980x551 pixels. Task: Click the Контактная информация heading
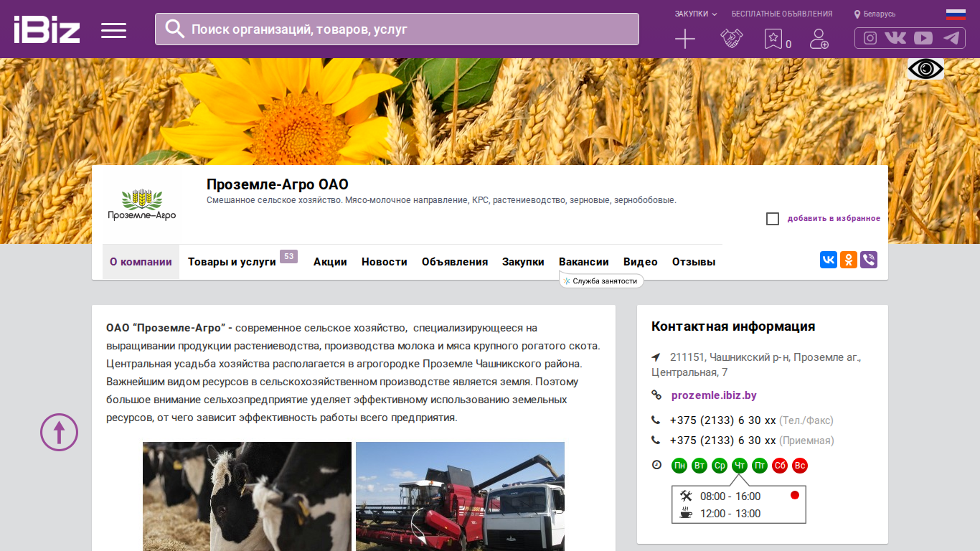point(733,326)
